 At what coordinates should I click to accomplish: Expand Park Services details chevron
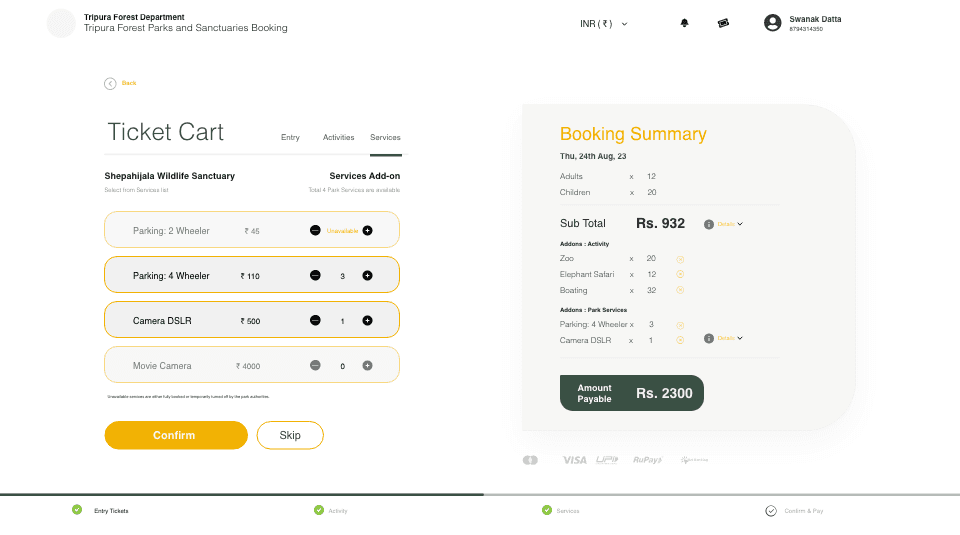(x=740, y=338)
